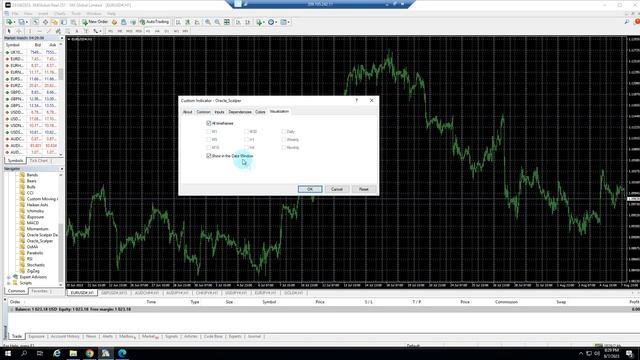Open the Profiles toolbar icon
The image size is (640, 360).
[21, 22]
